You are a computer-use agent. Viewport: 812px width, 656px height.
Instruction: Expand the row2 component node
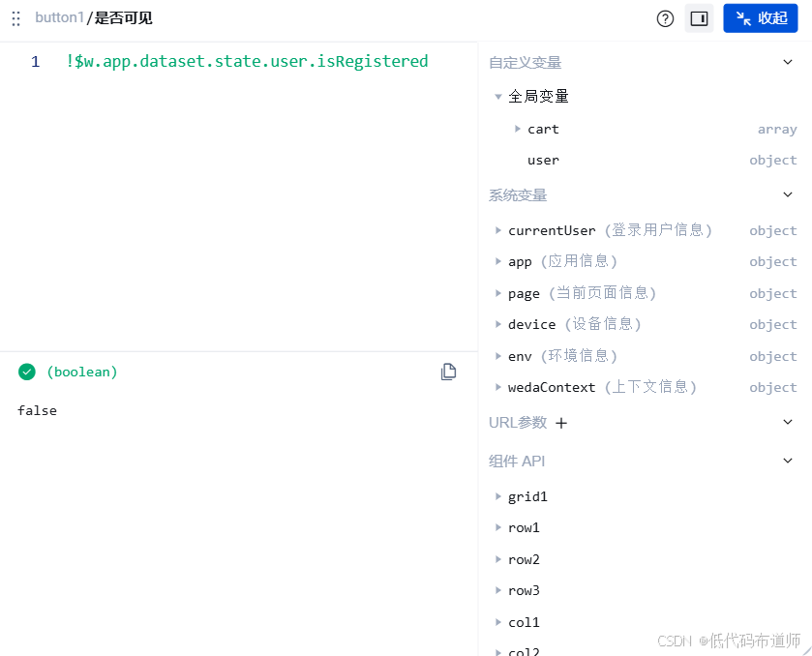coord(497,559)
